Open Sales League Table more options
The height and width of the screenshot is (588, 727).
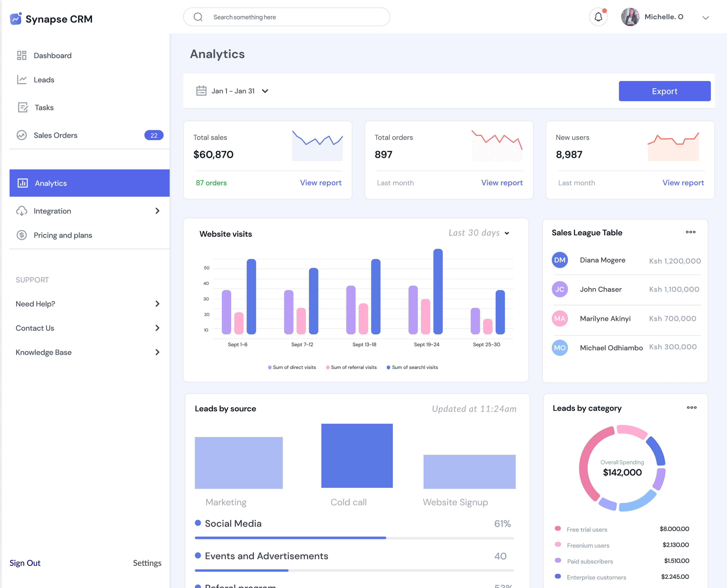tap(691, 232)
